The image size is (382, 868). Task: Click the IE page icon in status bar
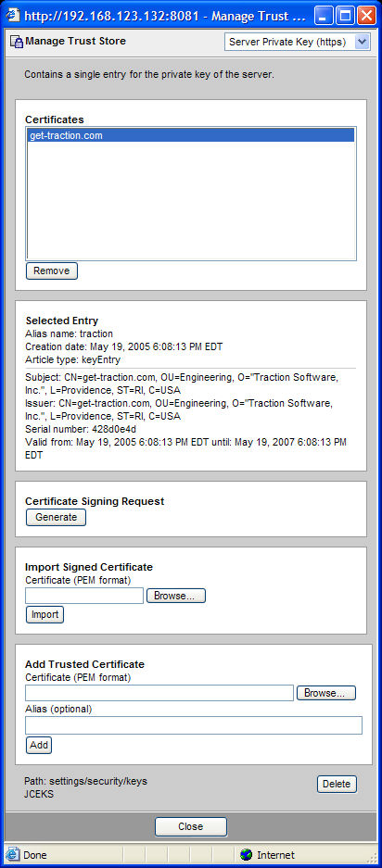pos(13,855)
